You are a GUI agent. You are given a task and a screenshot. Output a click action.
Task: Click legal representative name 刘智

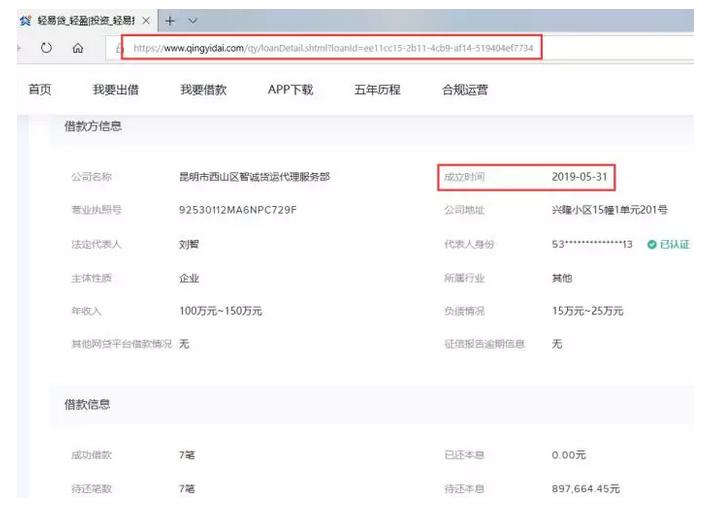coord(189,245)
